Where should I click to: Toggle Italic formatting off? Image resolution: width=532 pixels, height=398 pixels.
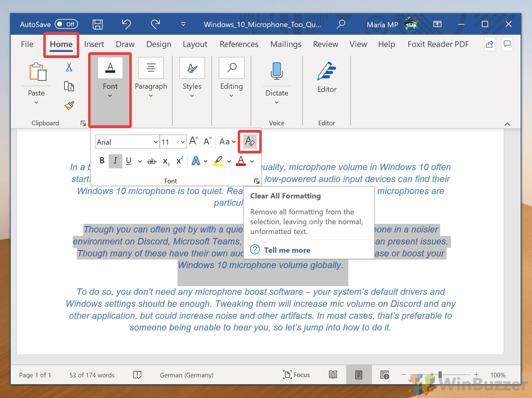(115, 161)
